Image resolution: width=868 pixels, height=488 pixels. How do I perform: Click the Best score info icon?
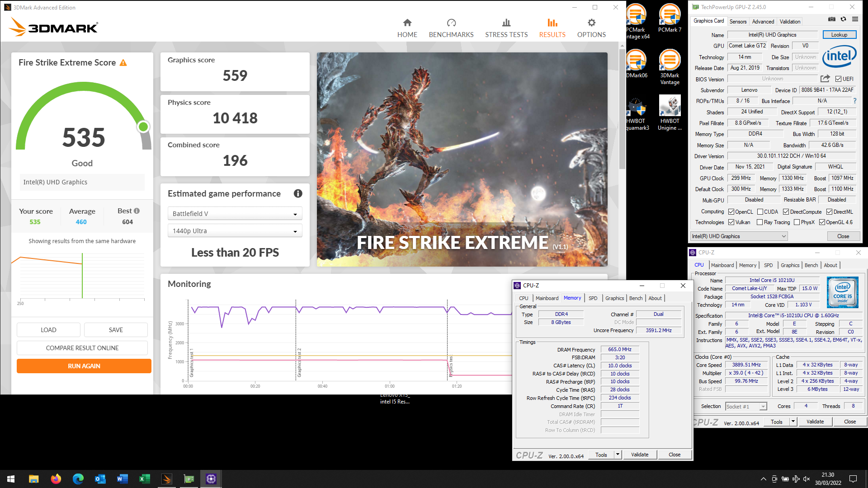137,211
